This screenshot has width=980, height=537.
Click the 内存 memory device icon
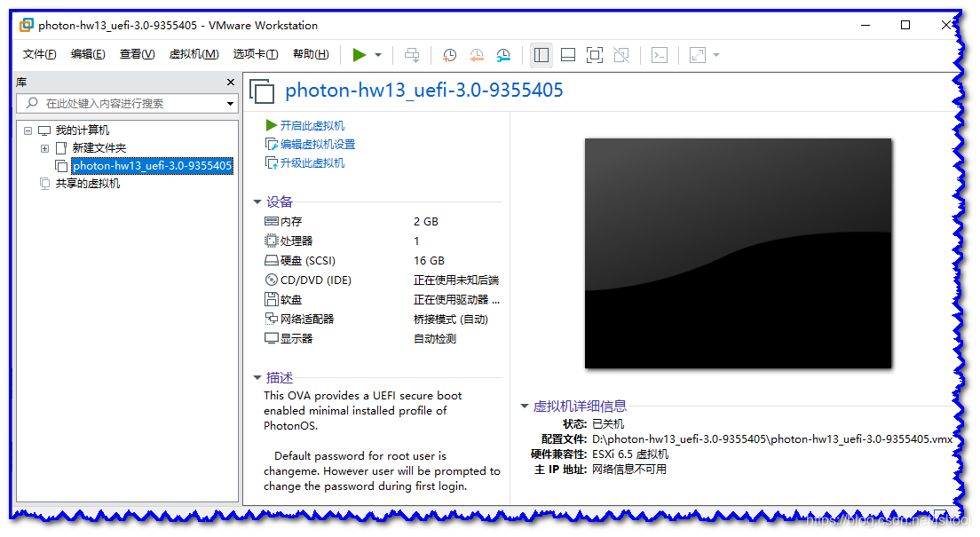tap(272, 221)
